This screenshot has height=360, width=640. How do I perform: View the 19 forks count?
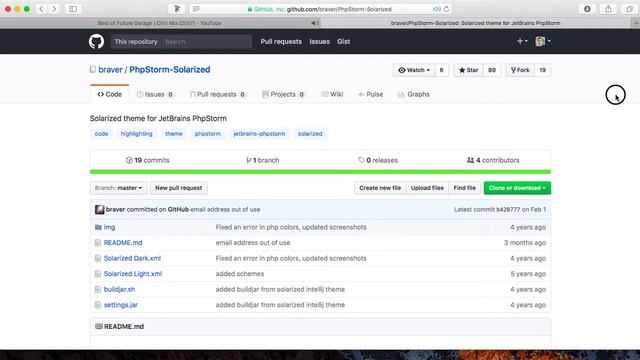click(542, 70)
